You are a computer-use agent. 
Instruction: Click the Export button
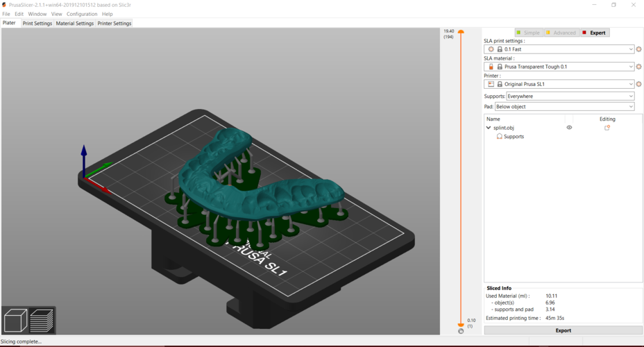point(563,330)
